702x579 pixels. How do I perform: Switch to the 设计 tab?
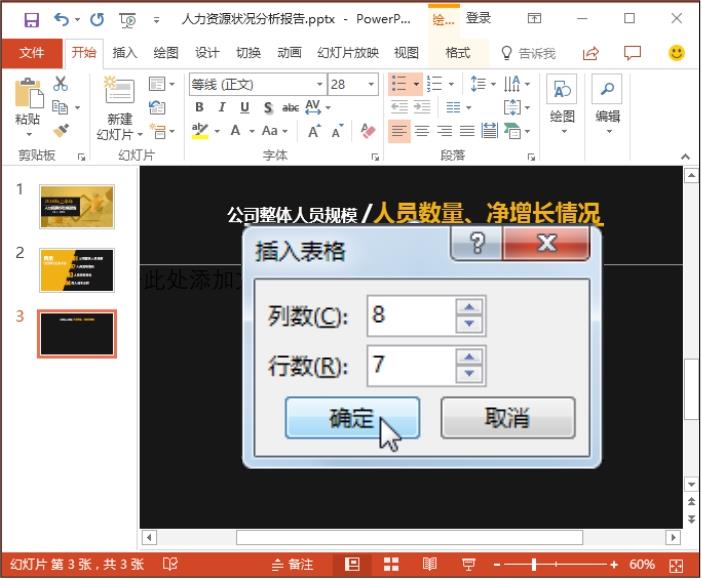pyautogui.click(x=207, y=53)
